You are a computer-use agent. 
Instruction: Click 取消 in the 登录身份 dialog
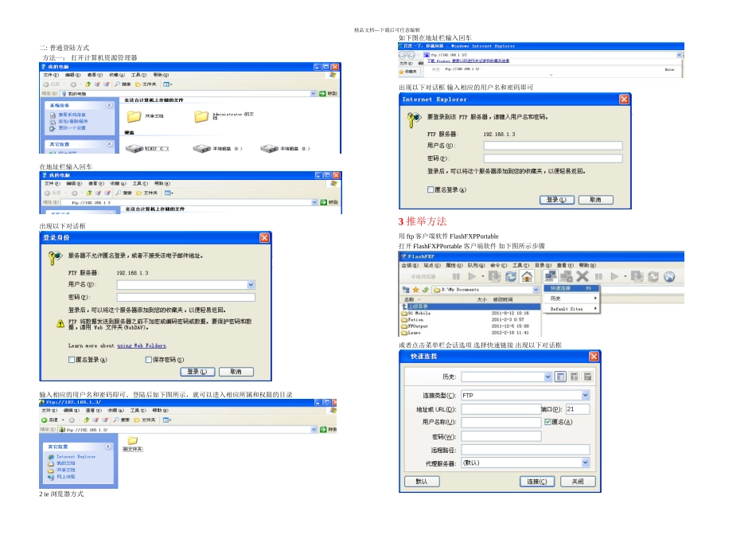click(236, 372)
